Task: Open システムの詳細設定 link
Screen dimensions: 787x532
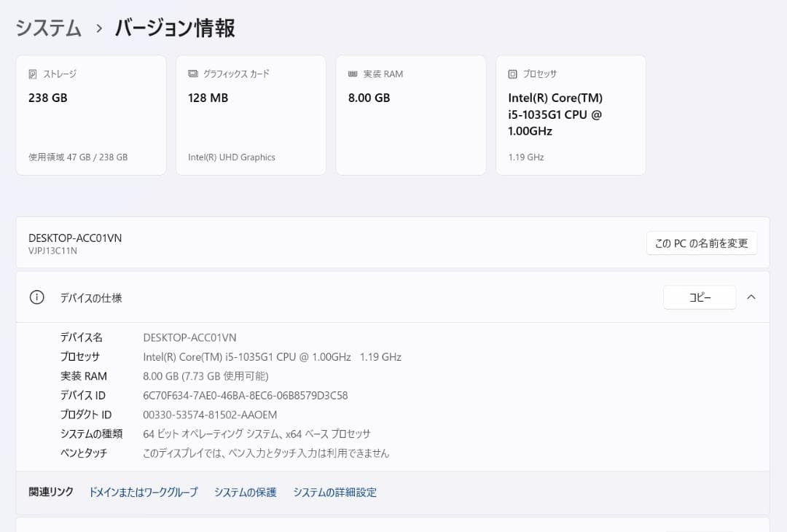Action: [334, 492]
